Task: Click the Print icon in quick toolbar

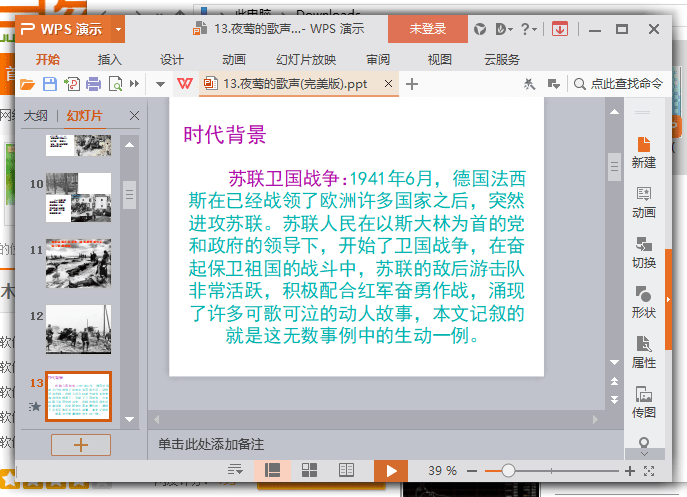Action: point(93,84)
